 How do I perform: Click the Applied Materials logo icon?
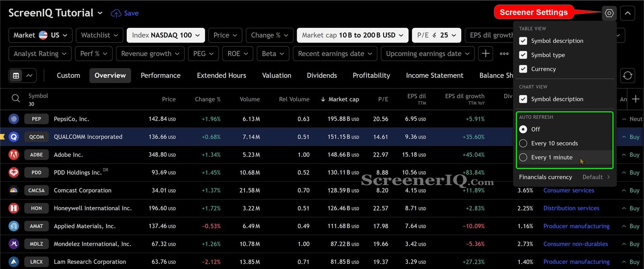pyautogui.click(x=14, y=226)
